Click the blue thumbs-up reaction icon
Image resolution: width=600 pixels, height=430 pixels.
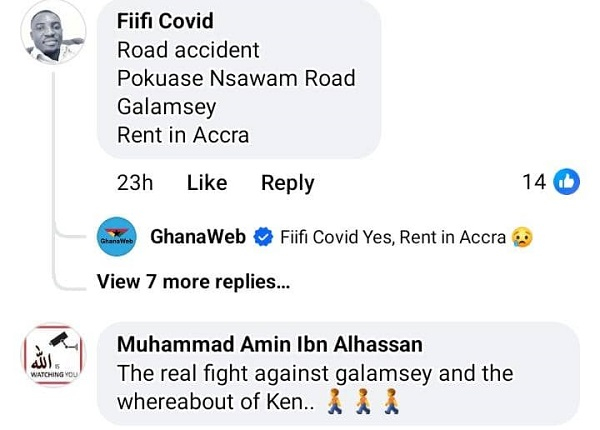click(x=566, y=182)
